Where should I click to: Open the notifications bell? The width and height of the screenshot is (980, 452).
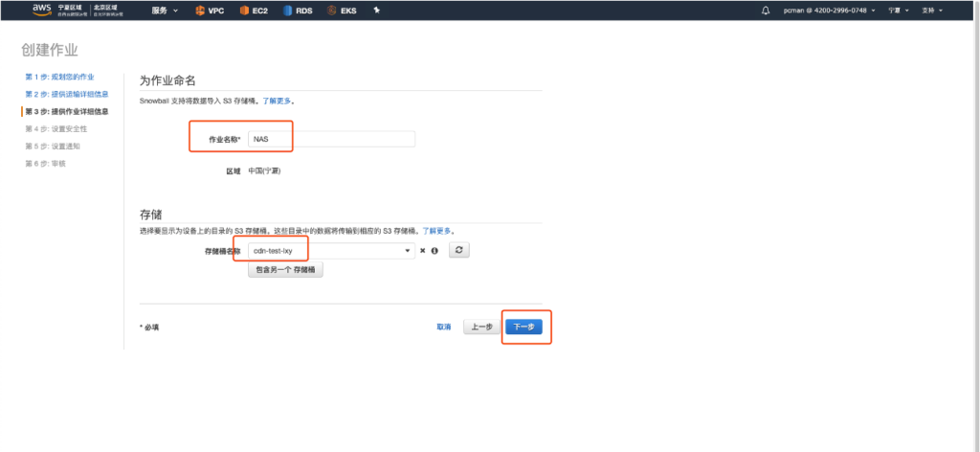pos(765,11)
